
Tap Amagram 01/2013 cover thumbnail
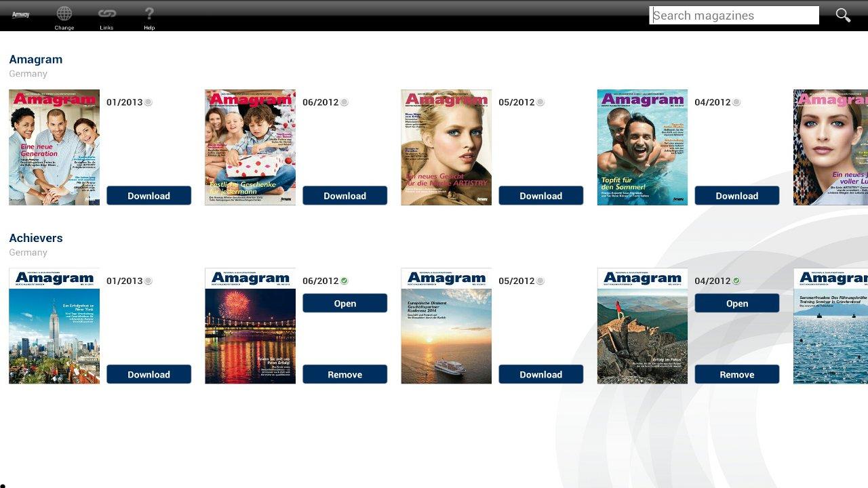click(x=54, y=147)
